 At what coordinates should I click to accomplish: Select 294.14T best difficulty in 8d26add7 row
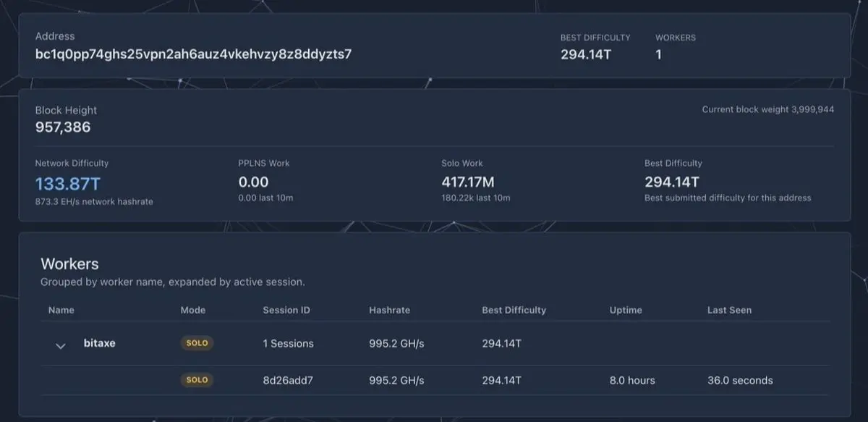click(x=501, y=380)
